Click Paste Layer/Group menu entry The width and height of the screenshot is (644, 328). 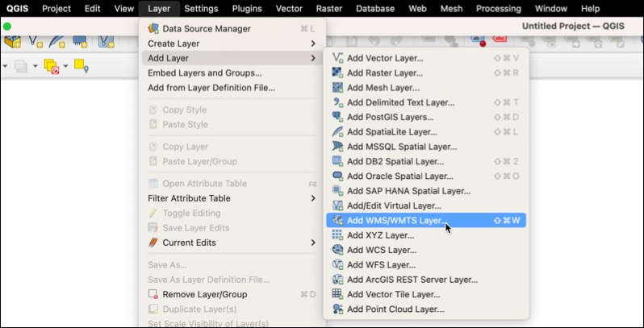tap(232, 161)
